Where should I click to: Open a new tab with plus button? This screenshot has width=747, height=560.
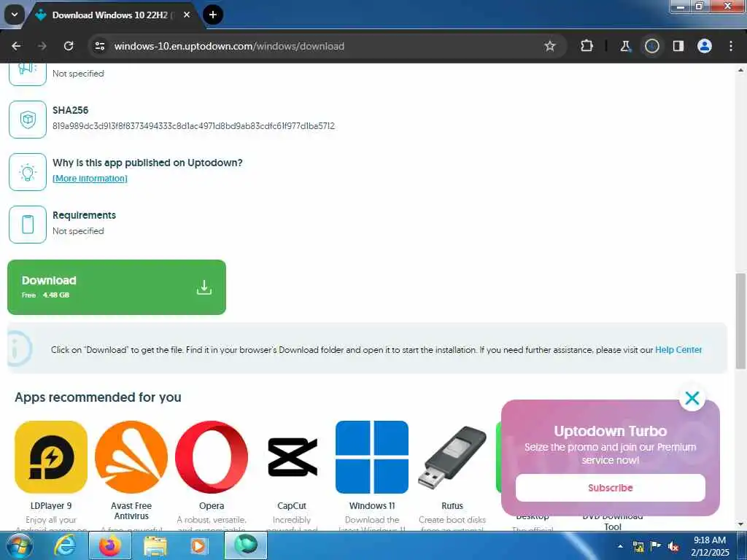point(213,15)
